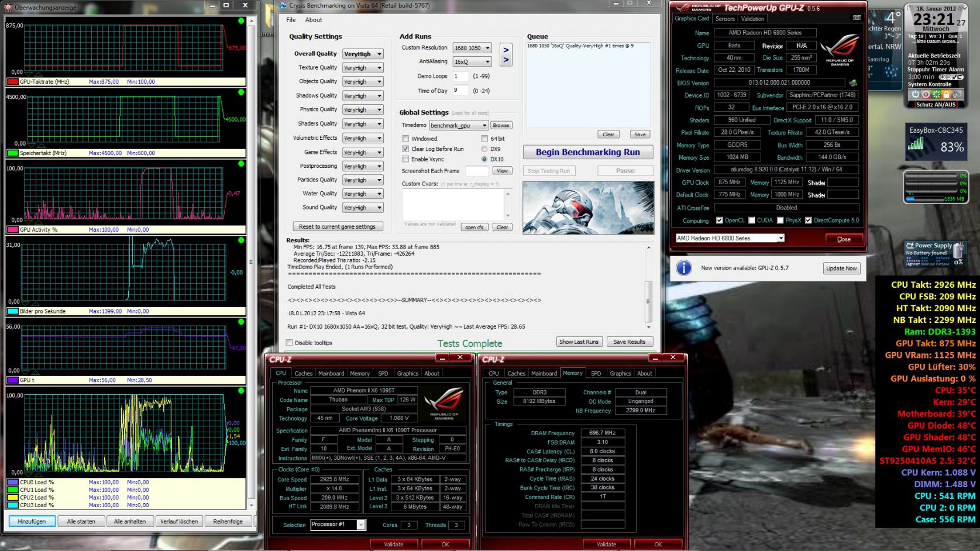The height and width of the screenshot is (551, 980).
Task: Select the DX9 radio button
Action: pyautogui.click(x=484, y=149)
